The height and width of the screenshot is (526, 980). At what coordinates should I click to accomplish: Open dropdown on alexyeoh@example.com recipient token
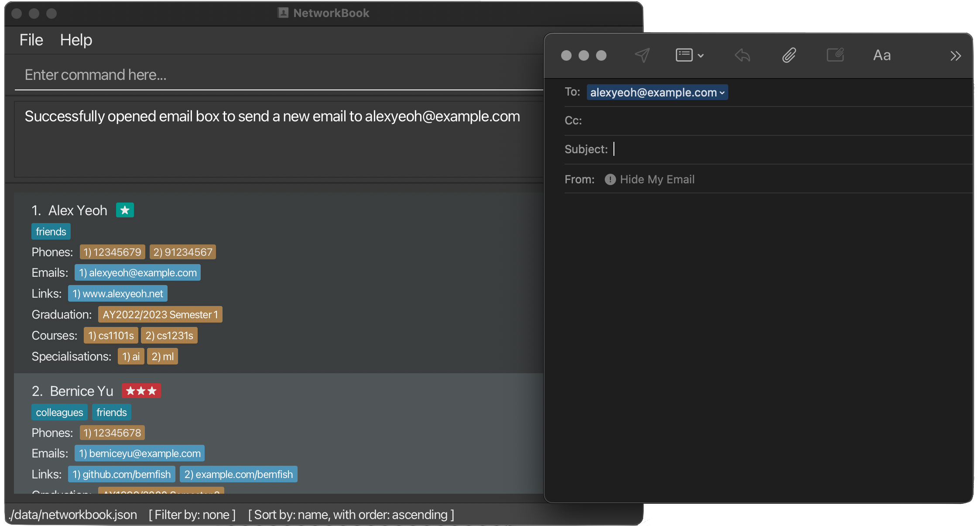coord(722,93)
